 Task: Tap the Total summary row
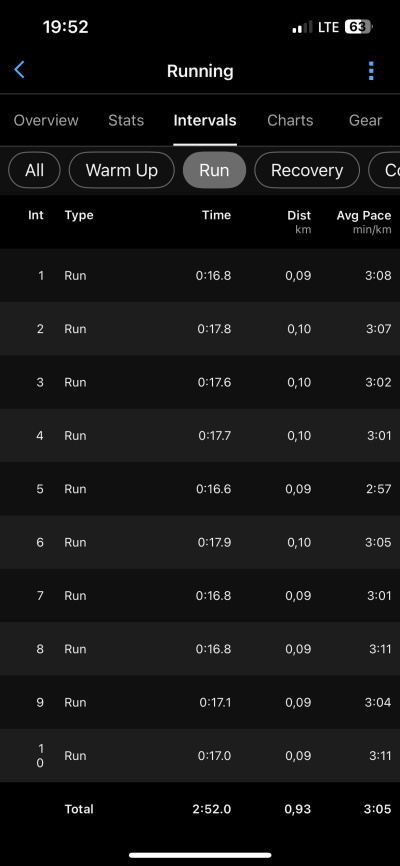click(200, 809)
